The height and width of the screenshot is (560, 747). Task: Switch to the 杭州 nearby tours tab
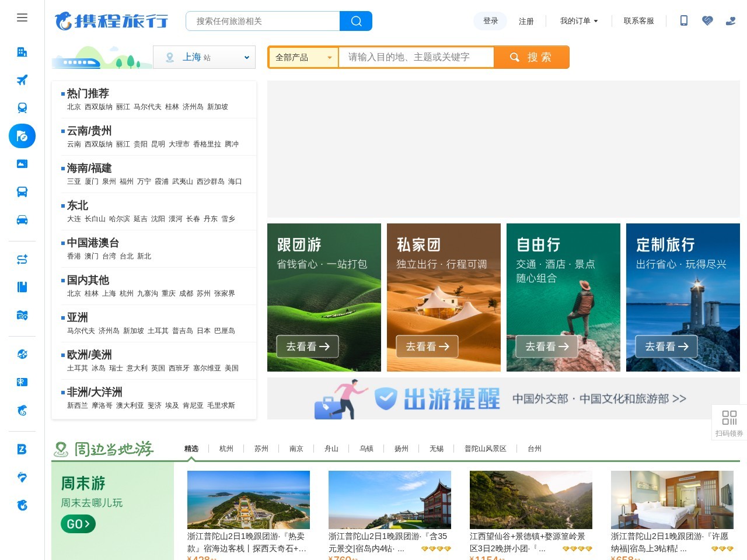point(226,449)
